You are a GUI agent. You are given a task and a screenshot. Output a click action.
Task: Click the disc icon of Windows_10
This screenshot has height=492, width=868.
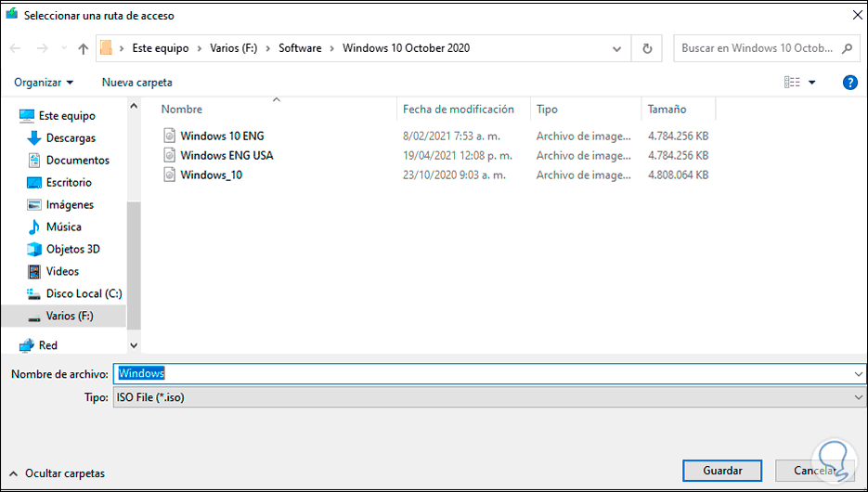(x=169, y=175)
